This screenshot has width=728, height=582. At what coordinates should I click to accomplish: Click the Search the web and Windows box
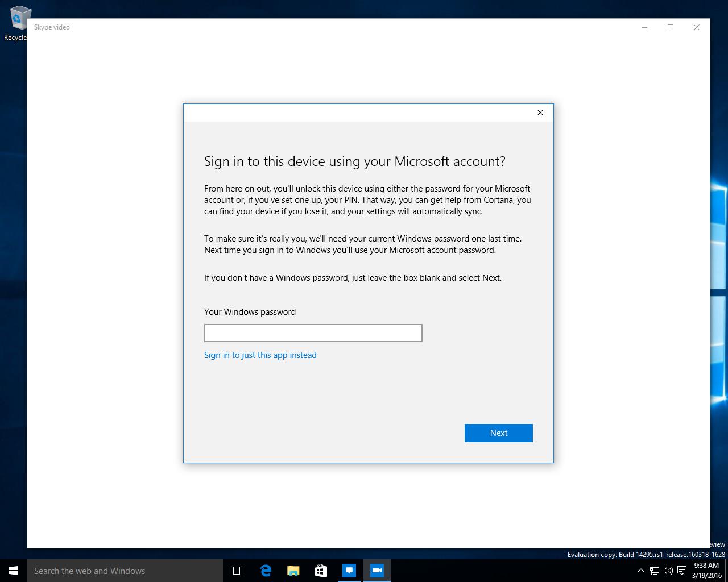click(x=125, y=571)
